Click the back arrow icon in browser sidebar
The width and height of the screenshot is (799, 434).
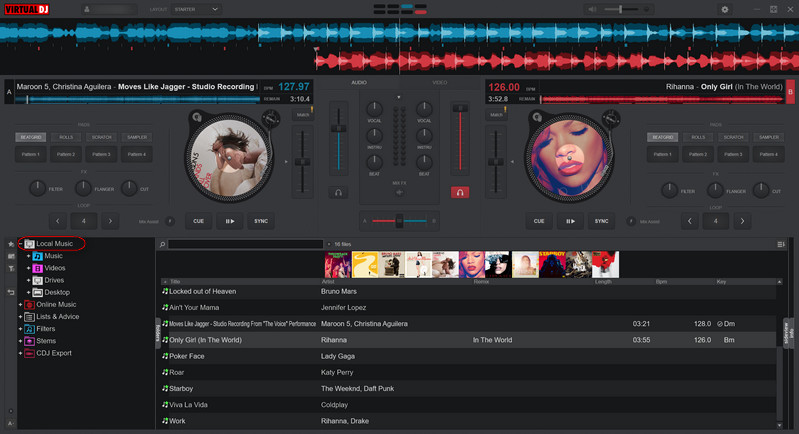pyautogui.click(x=11, y=292)
